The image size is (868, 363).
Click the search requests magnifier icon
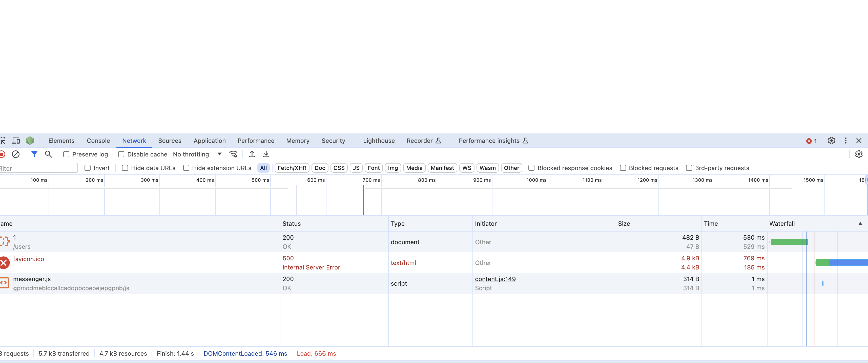pos(49,154)
